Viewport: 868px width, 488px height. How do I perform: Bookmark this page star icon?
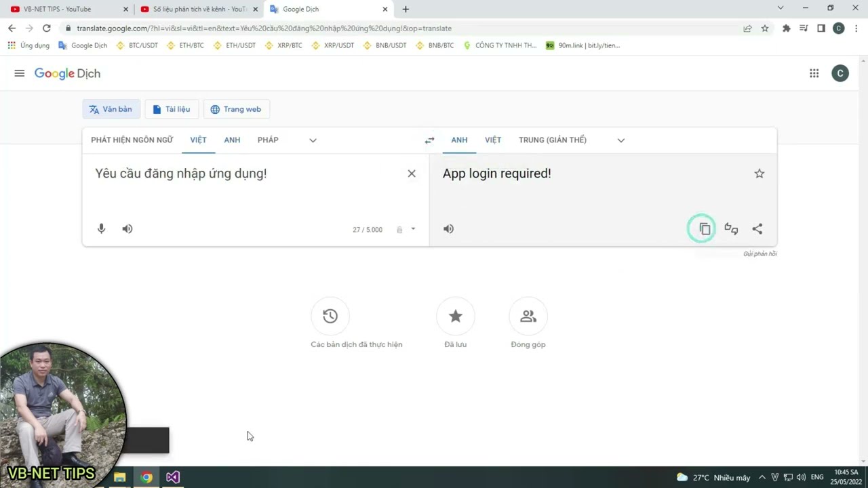pos(765,28)
